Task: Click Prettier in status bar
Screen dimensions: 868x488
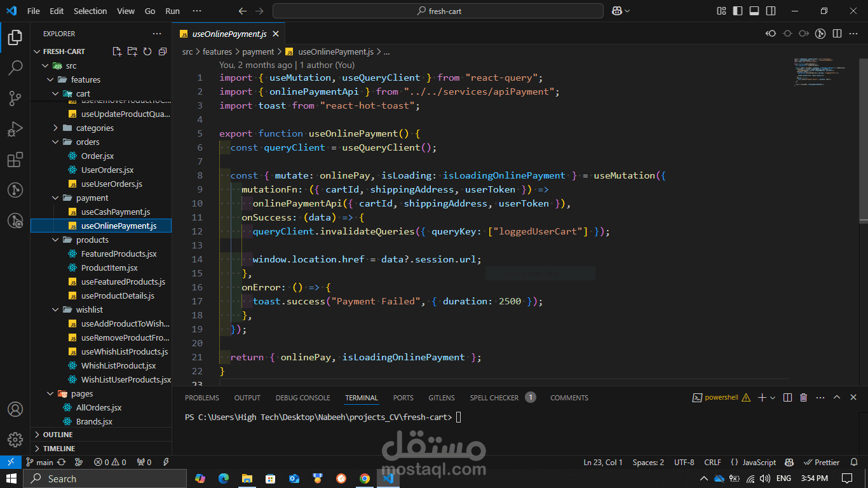Action: tap(822, 463)
